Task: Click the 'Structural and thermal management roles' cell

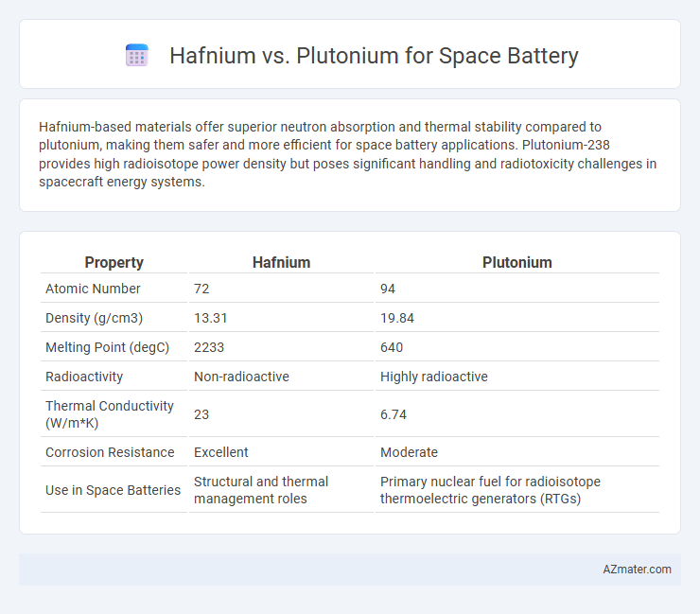Action: pos(261,490)
